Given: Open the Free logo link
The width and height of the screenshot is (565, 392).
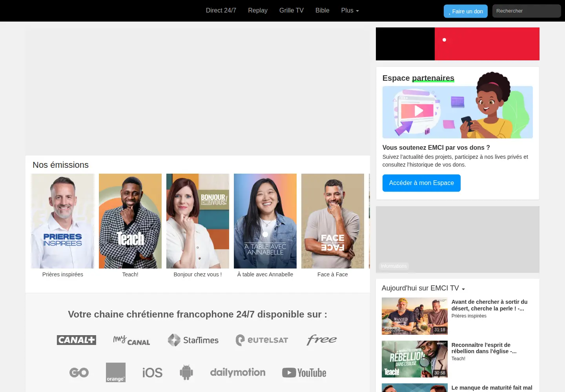Looking at the screenshot, I should (322, 339).
